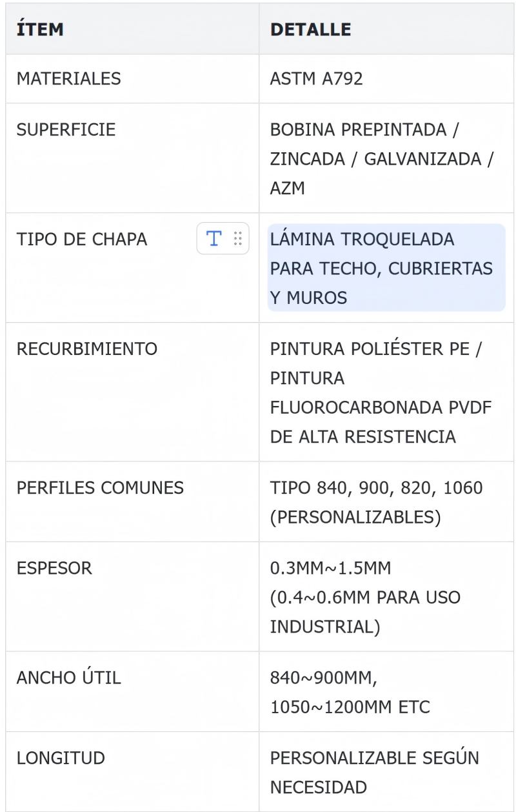
Task: Select the highlighted LÁMINA TROQUELADA text block
Action: coord(386,268)
